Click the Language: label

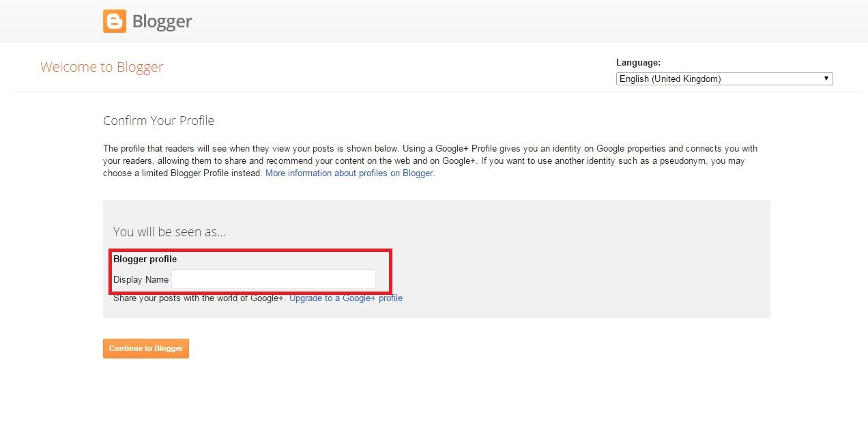tap(638, 62)
